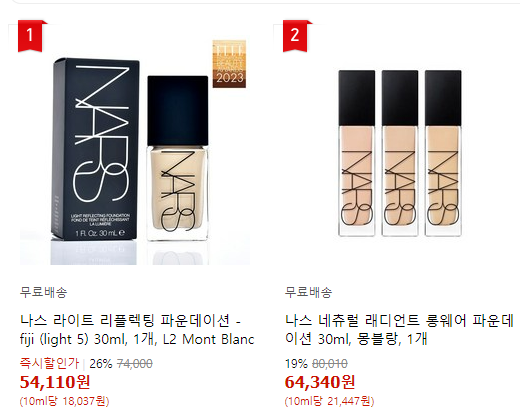Click the single foundation bottle beside the box
The height and width of the screenshot is (412, 520).
pos(178,158)
